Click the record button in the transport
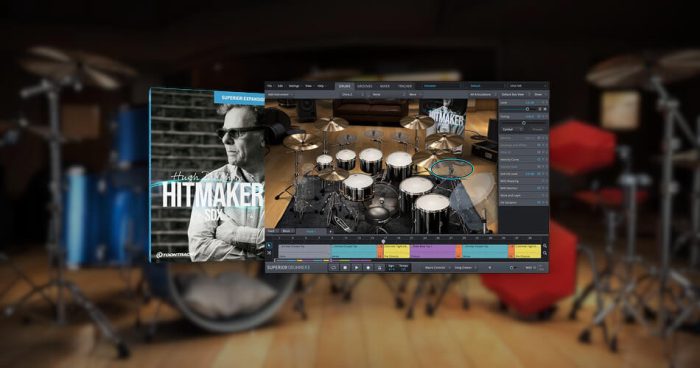The height and width of the screenshot is (368, 700). click(368, 268)
